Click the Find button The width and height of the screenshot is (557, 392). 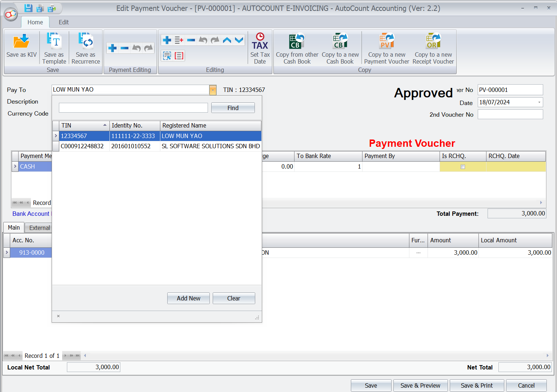(x=233, y=108)
